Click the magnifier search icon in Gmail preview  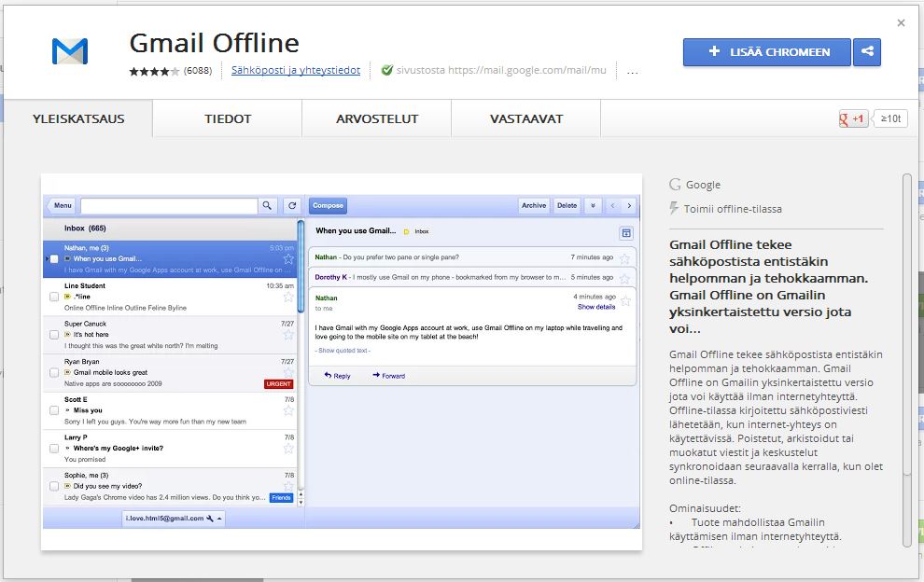(267, 206)
